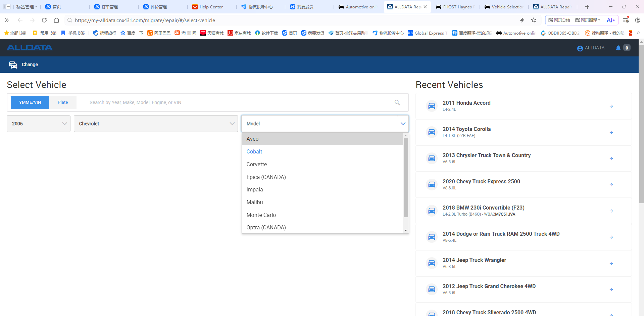This screenshot has height=316, width=644.
Task: Expand more bookmarks chevron at bookmarks bar end
Action: [x=638, y=33]
